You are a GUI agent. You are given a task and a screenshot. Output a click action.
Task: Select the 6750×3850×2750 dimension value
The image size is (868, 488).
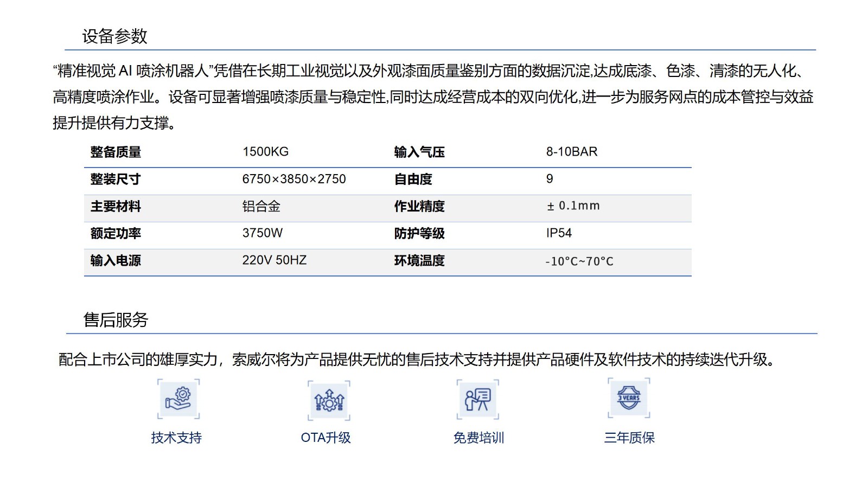coord(293,179)
